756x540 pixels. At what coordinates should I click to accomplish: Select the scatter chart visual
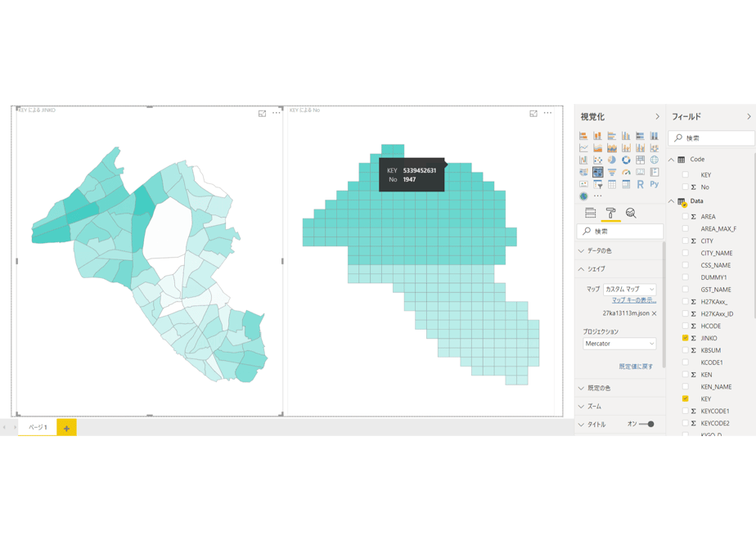[597, 160]
